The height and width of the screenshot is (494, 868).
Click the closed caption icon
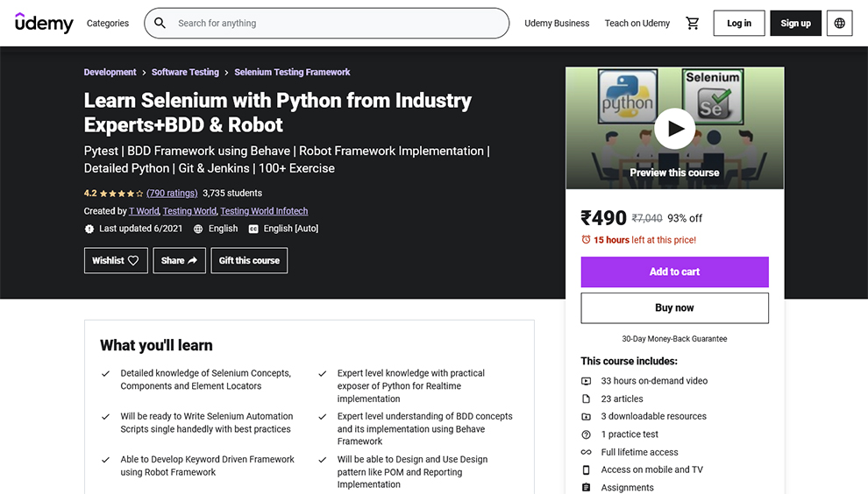tap(253, 229)
